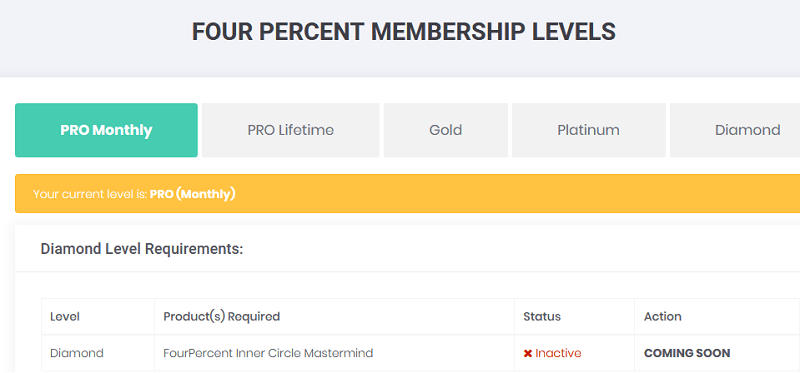The width and height of the screenshot is (800, 373).
Task: Click the COMING SOON action text
Action: [687, 353]
